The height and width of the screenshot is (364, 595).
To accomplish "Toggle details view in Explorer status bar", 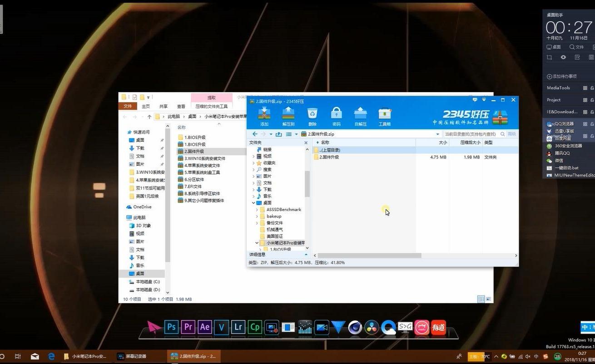I will (481, 299).
